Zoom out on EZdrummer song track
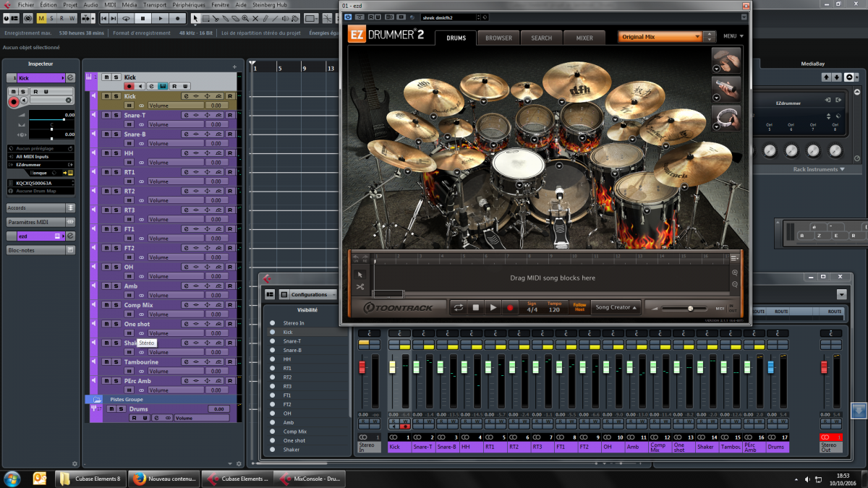 [735, 284]
